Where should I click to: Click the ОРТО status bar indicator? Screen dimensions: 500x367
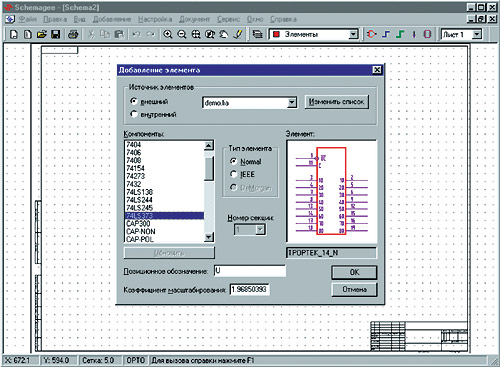[x=136, y=360]
